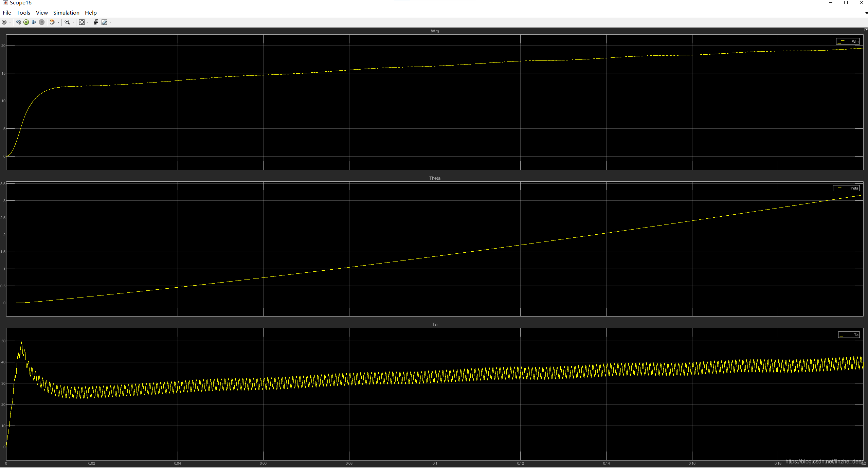868x468 pixels.
Task: Enable the Cursor Measurements ruler tool
Action: tap(104, 22)
